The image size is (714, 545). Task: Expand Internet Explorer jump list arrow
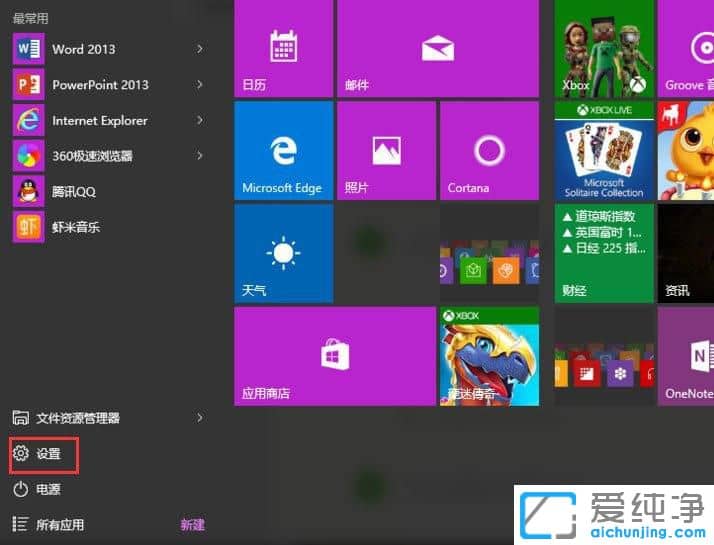pyautogui.click(x=199, y=120)
